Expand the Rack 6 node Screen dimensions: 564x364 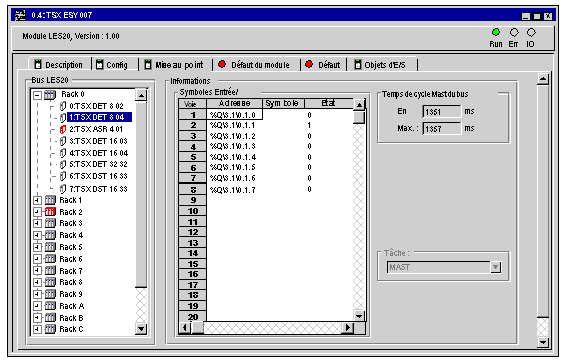coord(37,259)
